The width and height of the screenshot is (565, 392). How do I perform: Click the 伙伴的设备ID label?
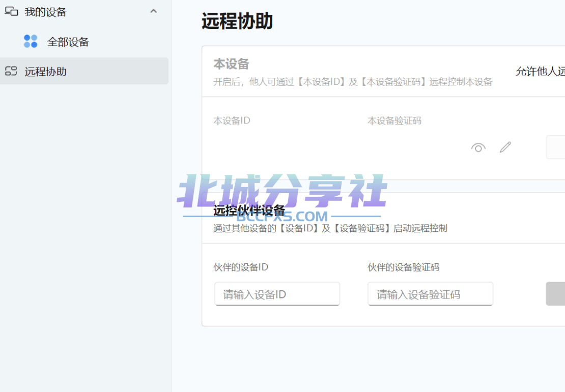[x=241, y=267]
